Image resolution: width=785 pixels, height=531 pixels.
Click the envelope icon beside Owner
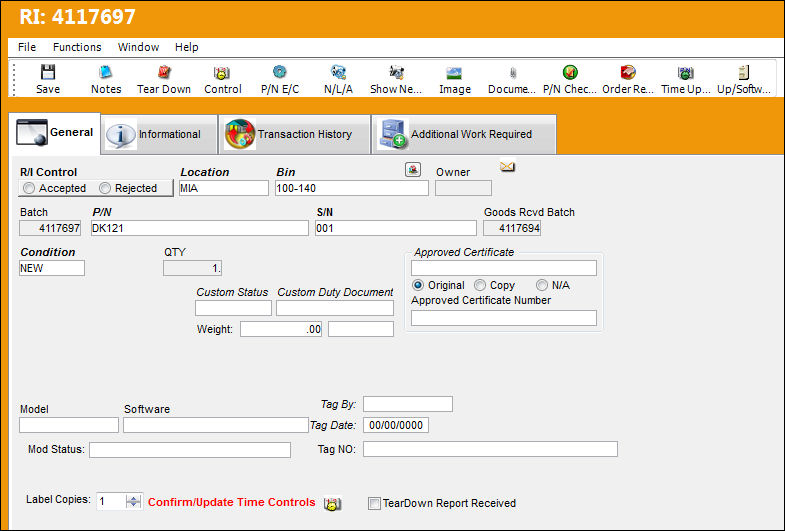(x=507, y=166)
